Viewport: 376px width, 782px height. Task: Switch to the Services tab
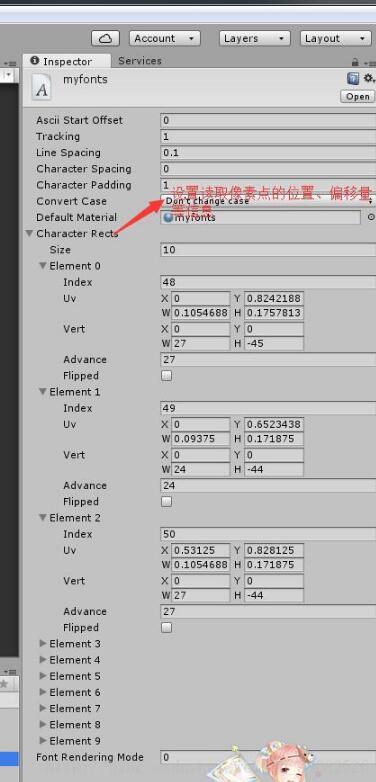[x=140, y=61]
